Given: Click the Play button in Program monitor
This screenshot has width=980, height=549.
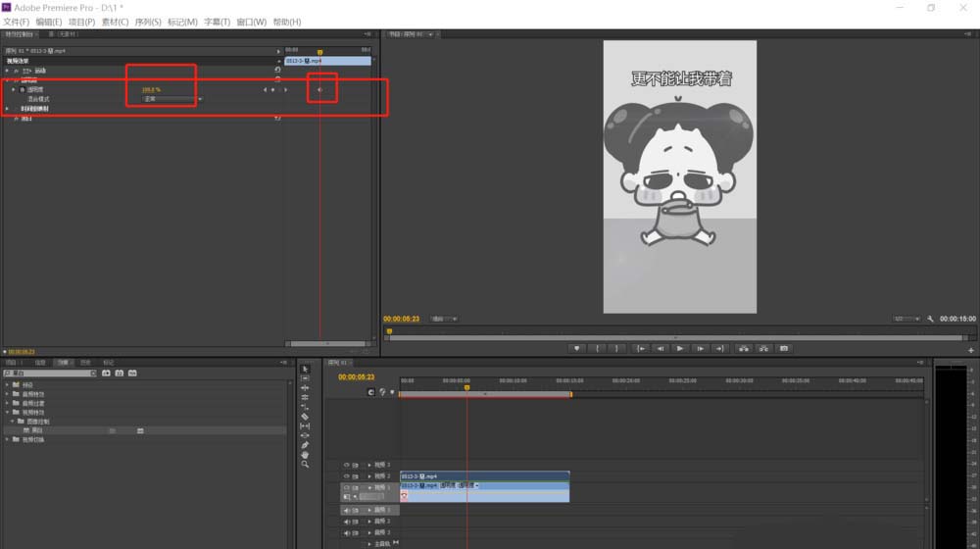Looking at the screenshot, I should coord(680,348).
